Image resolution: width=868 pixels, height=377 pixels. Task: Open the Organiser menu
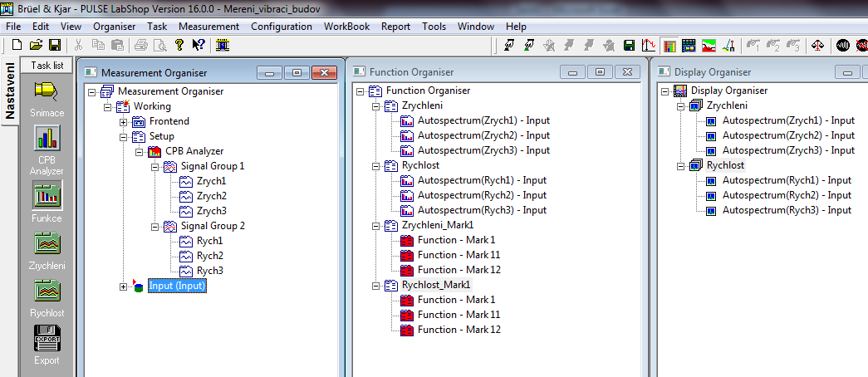(114, 27)
